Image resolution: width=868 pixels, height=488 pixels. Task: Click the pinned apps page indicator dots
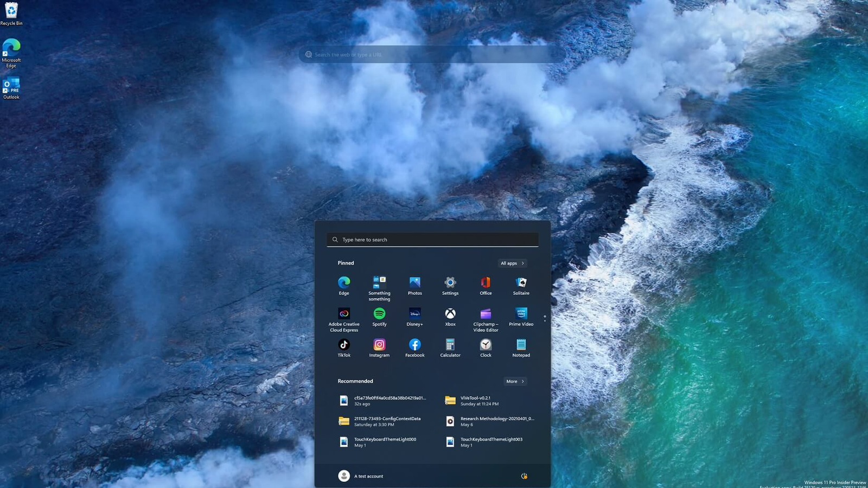545,318
